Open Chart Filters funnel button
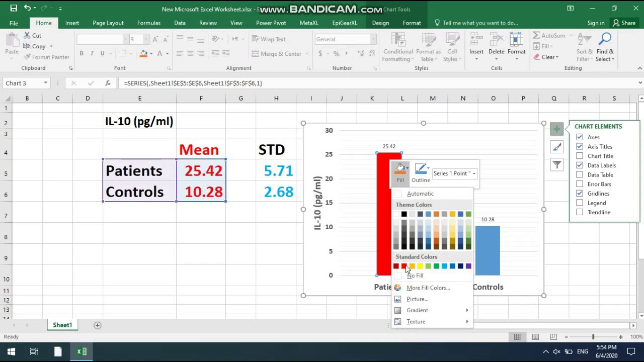The height and width of the screenshot is (362, 644). click(x=556, y=164)
